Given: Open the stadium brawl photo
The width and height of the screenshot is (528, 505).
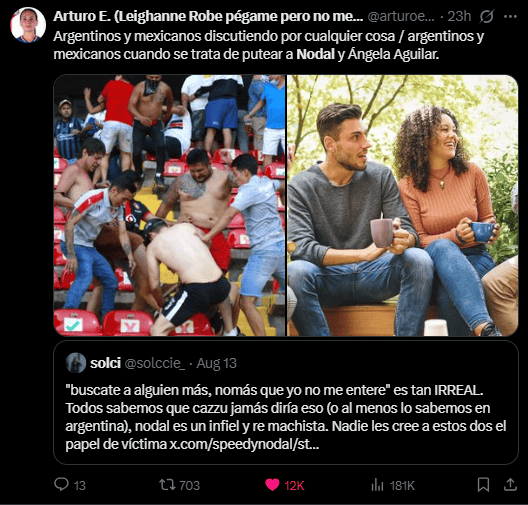Looking at the screenshot, I should pyautogui.click(x=169, y=205).
